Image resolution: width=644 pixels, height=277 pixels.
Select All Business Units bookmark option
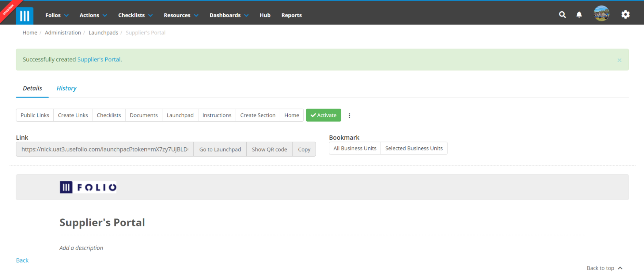coord(355,148)
